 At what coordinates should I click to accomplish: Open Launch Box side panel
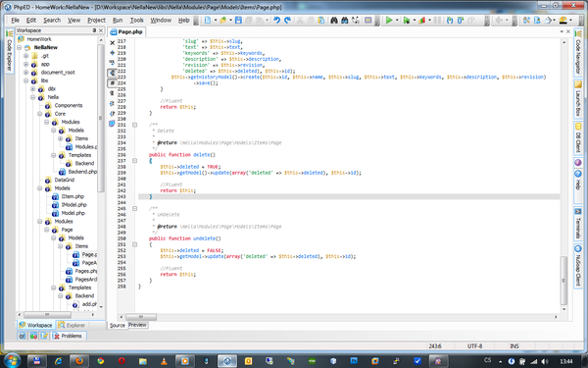click(x=578, y=99)
